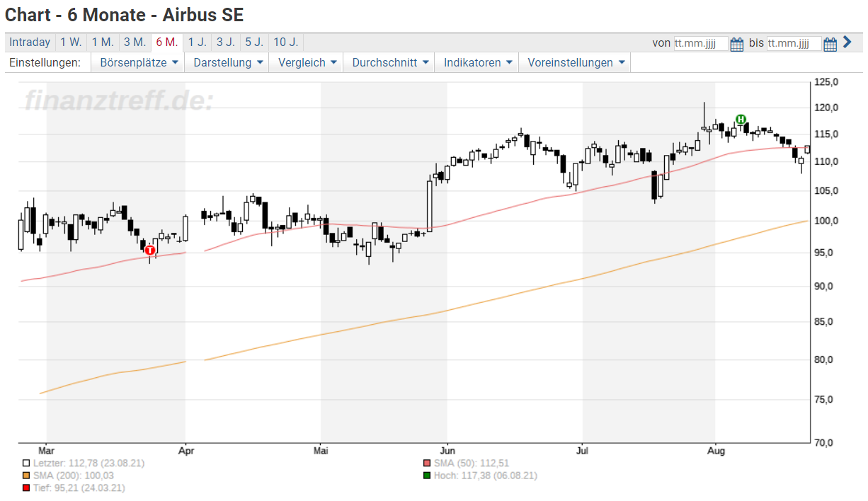This screenshot has width=868, height=501.
Task: Open the Durchschnitt dropdown
Action: (x=389, y=62)
